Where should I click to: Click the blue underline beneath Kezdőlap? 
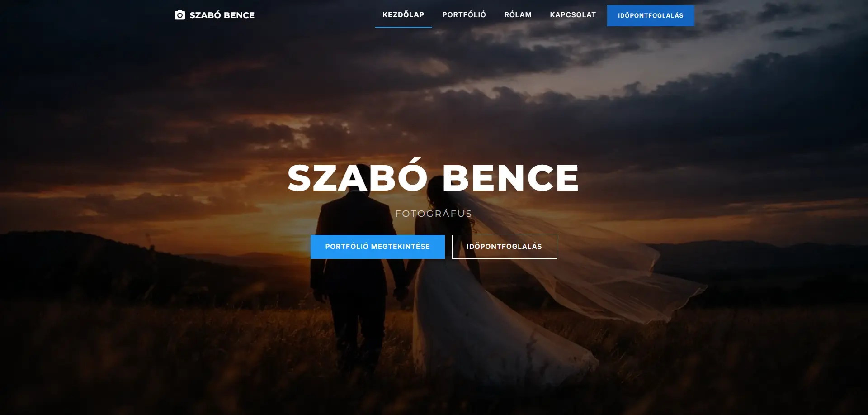[403, 27]
